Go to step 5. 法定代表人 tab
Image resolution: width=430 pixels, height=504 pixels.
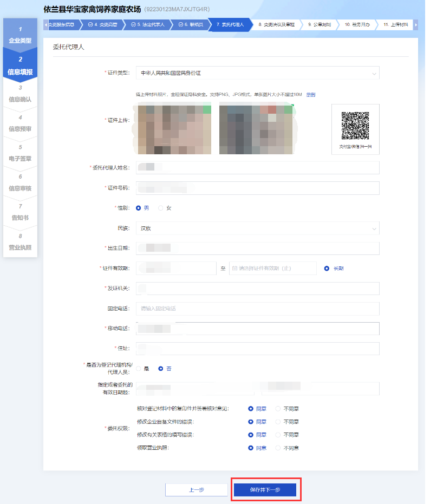pyautogui.click(x=147, y=25)
